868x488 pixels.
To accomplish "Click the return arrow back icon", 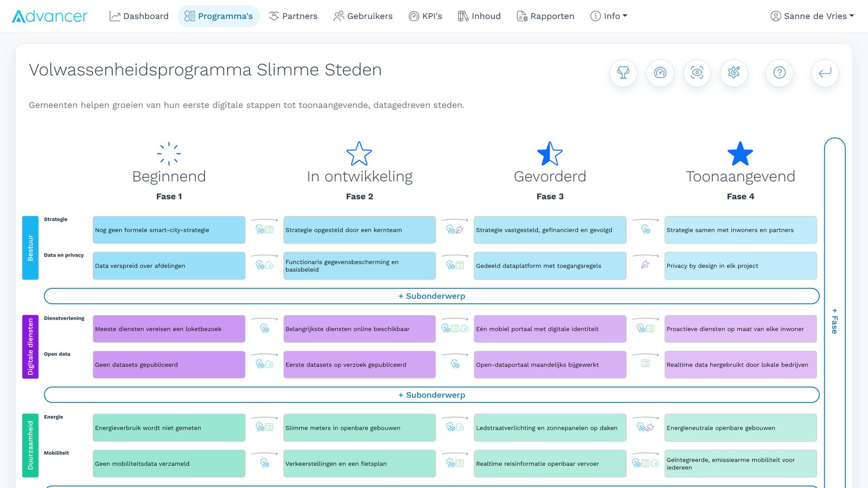I will point(825,73).
